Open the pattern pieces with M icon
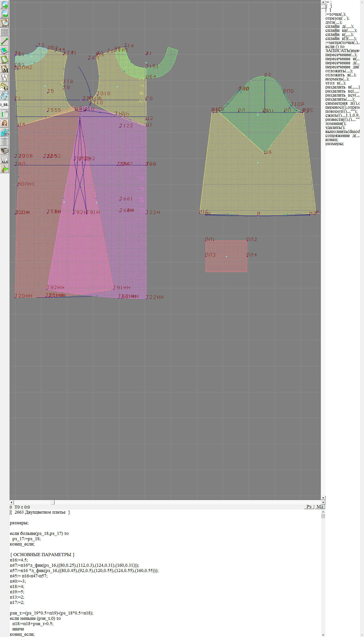Image resolution: width=364 pixels, height=637 pixels. click(5, 69)
